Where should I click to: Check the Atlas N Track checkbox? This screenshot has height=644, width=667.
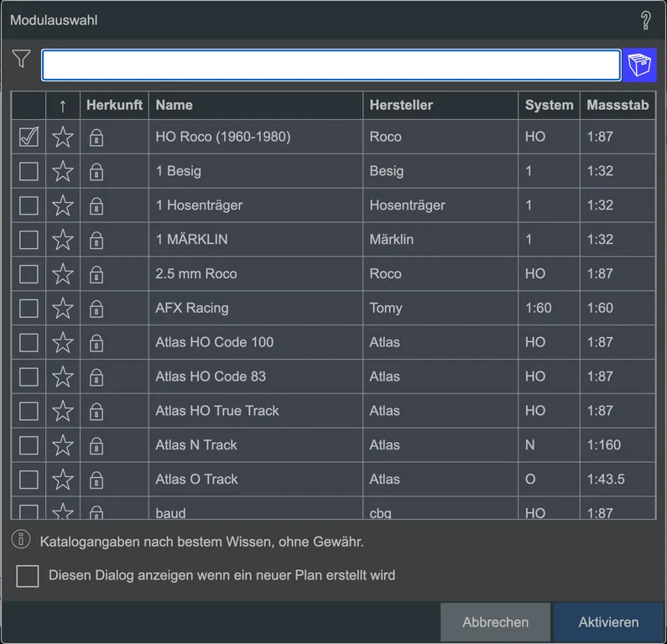point(29,445)
